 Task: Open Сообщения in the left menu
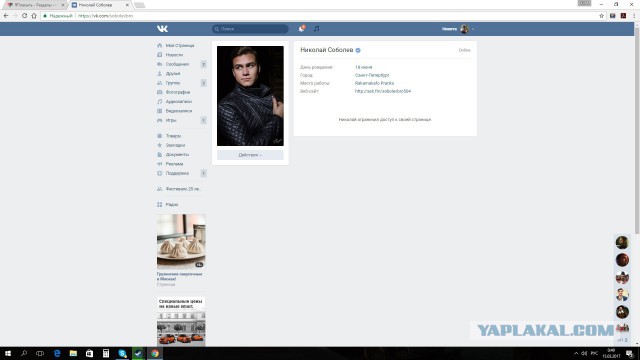point(177,64)
